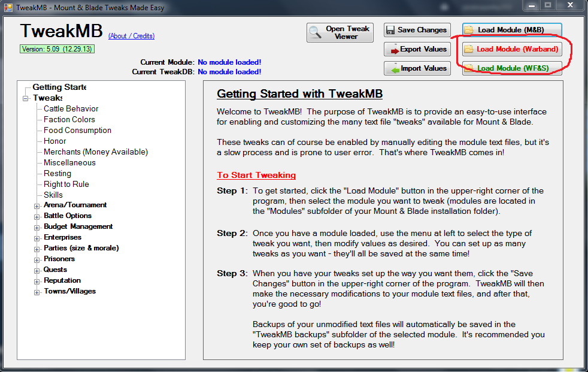Expand the Towns/Villages node
This screenshot has height=372, width=588.
(37, 292)
